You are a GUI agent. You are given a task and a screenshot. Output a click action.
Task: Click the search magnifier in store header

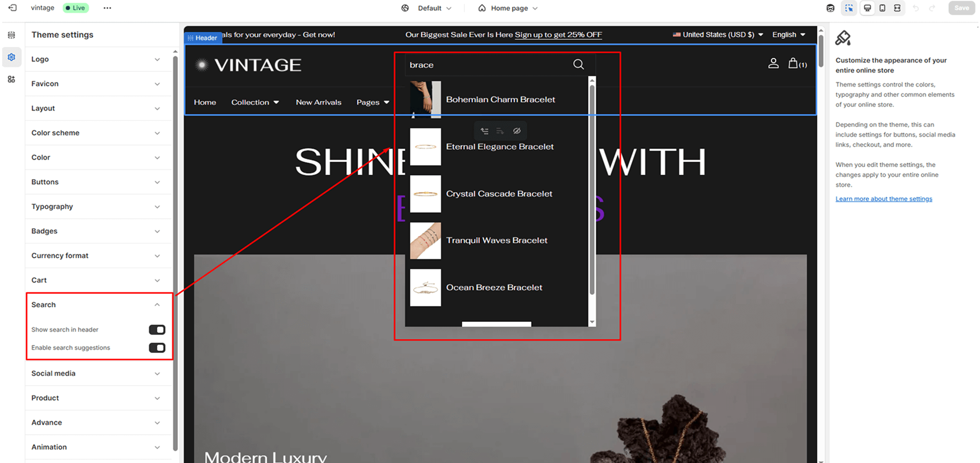pos(578,64)
